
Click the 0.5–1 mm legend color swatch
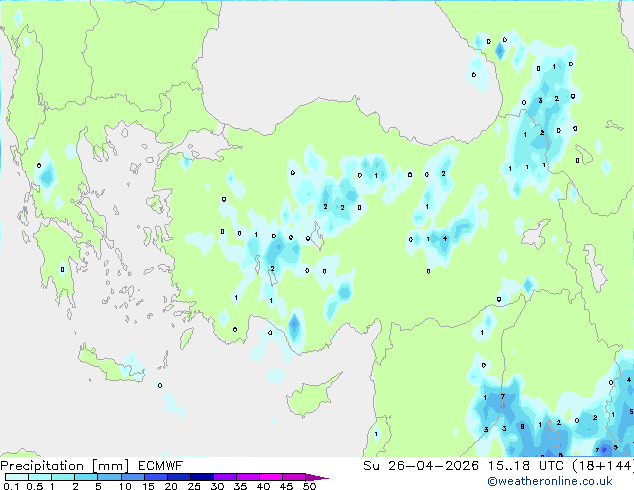click(40, 477)
